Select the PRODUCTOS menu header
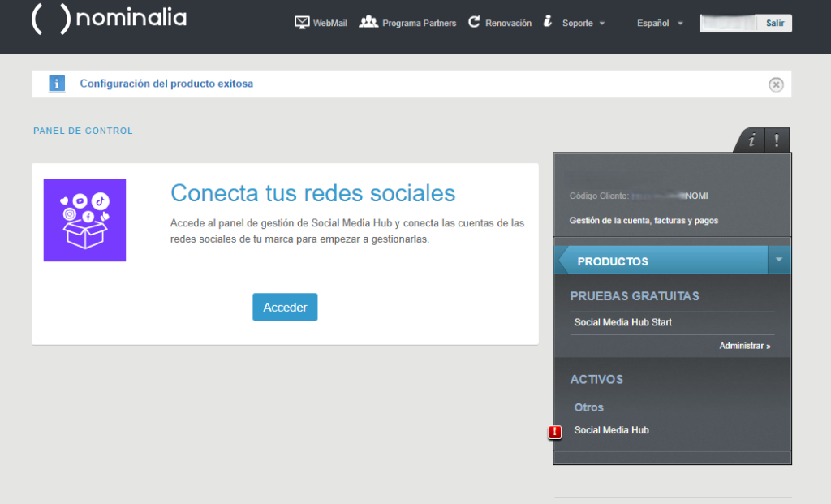 [x=613, y=262]
